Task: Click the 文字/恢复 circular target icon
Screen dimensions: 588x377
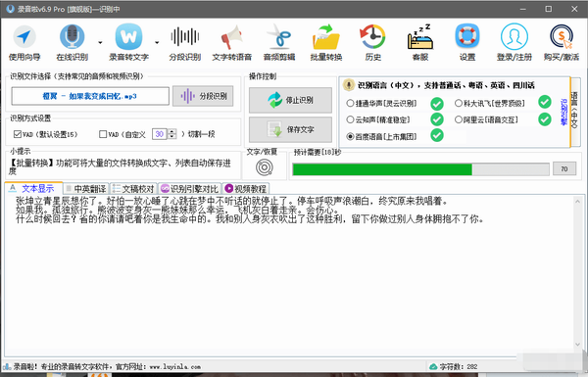Action: click(x=265, y=167)
